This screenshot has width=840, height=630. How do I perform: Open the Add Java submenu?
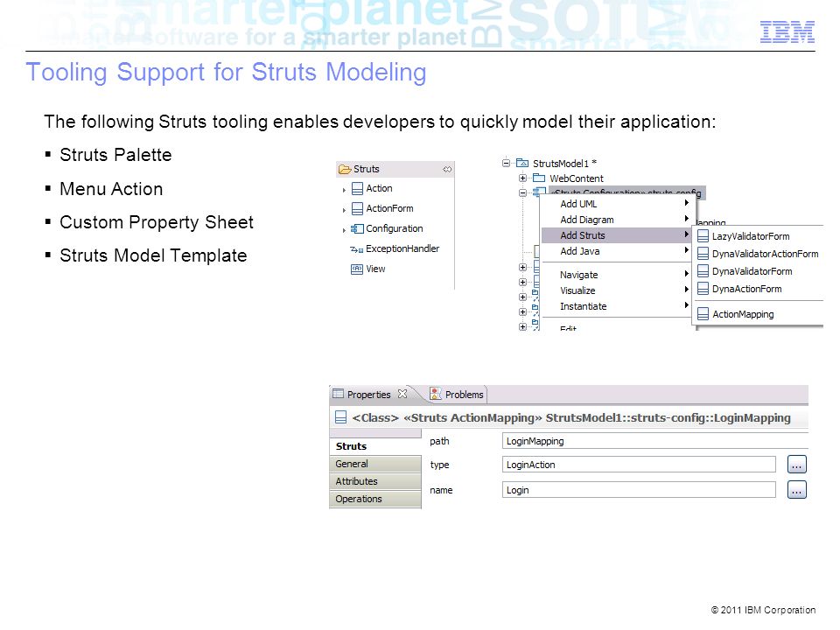point(618,251)
